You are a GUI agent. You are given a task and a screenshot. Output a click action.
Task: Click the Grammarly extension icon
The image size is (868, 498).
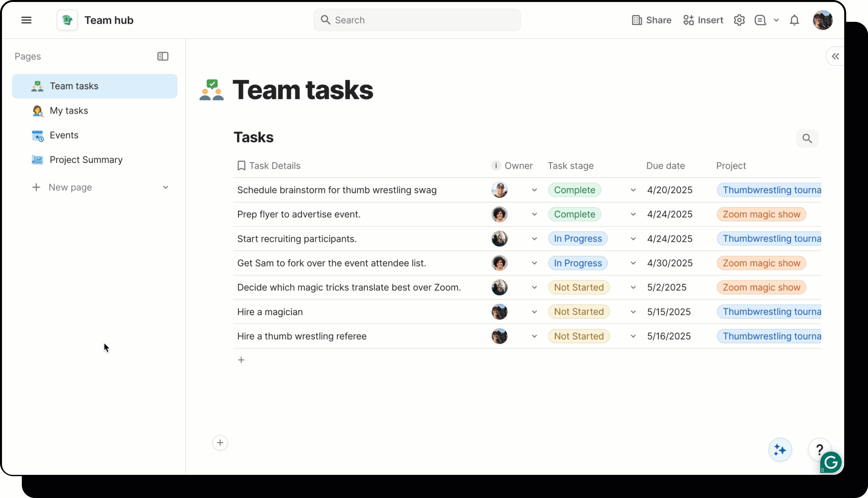click(831, 463)
